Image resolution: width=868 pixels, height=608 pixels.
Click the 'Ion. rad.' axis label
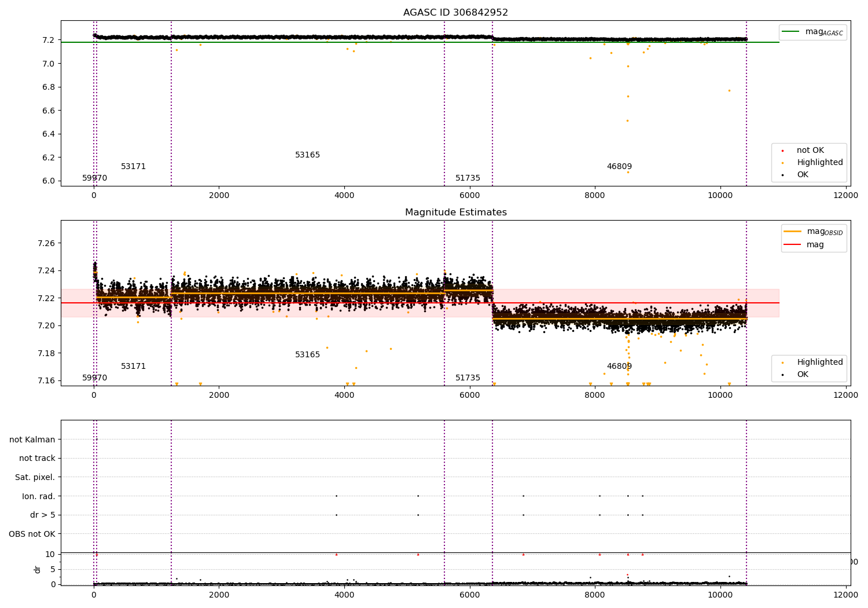click(39, 496)
